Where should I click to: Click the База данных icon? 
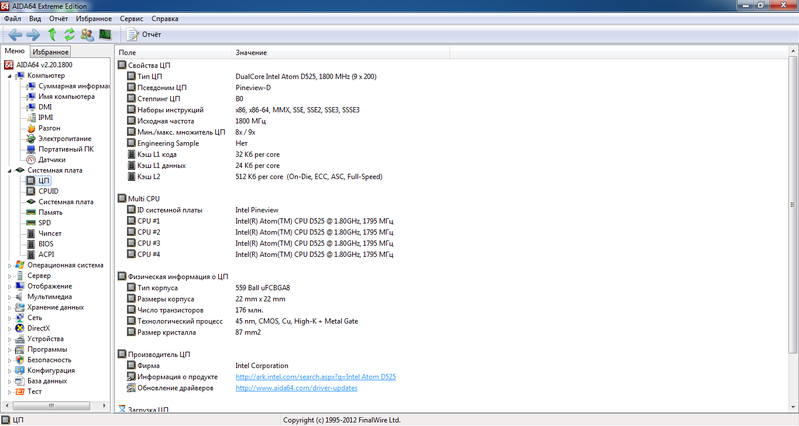click(20, 381)
